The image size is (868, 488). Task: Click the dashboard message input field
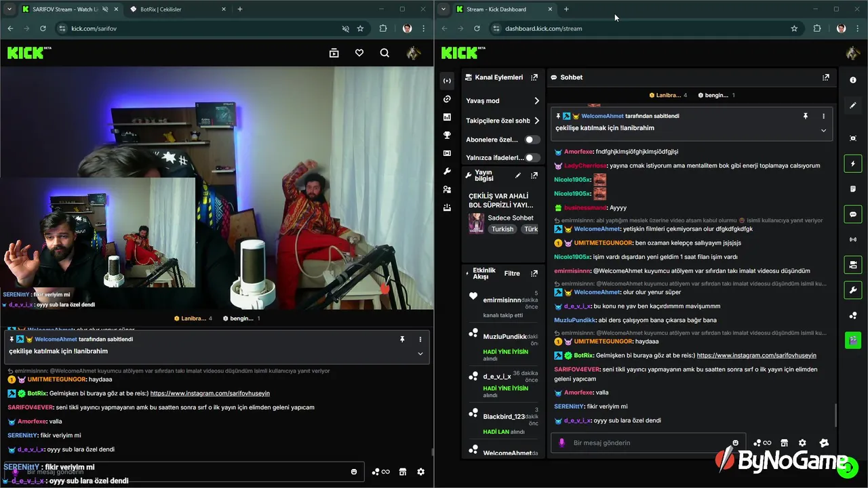point(648,443)
